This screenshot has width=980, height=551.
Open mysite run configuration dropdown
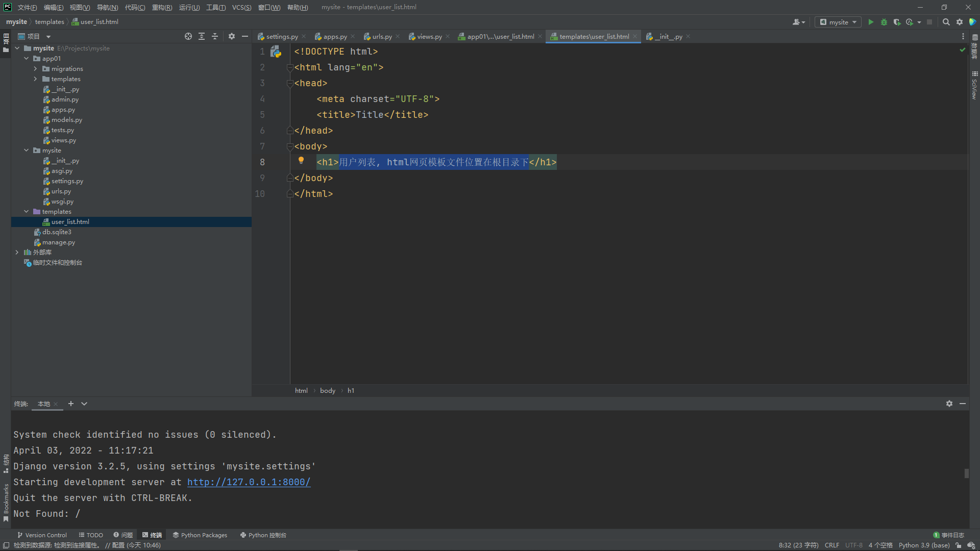point(838,22)
